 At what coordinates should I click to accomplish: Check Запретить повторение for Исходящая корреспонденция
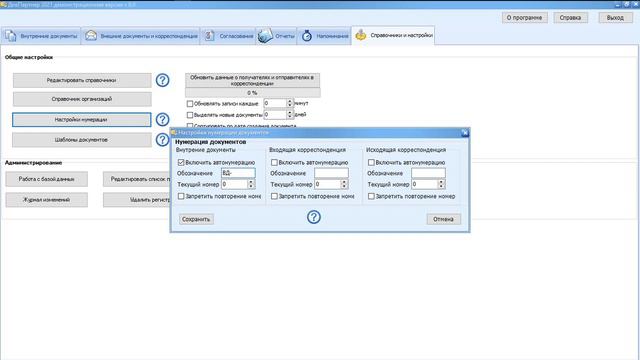click(x=371, y=196)
